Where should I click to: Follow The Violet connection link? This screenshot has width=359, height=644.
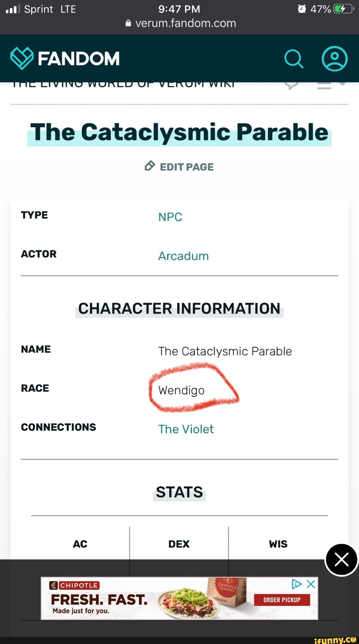point(186,429)
